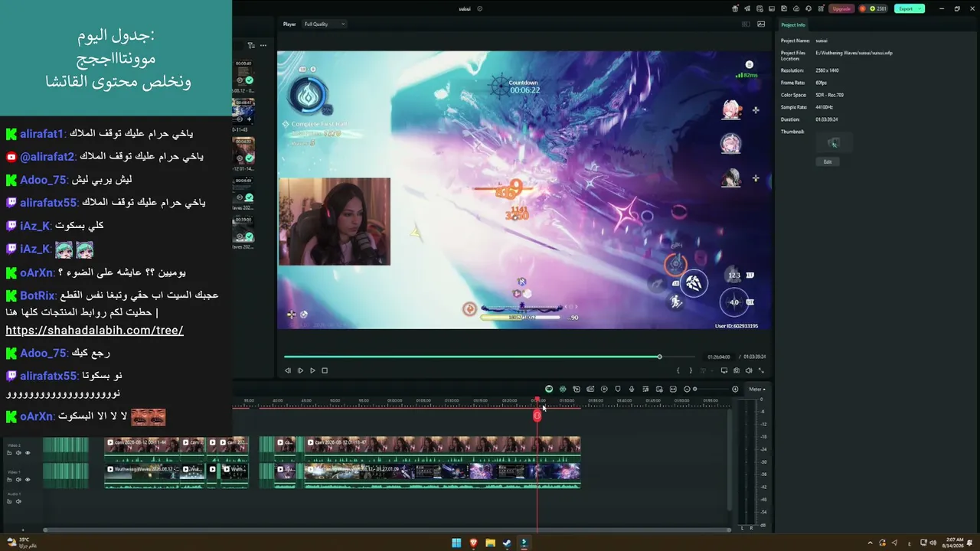
Task: Adjust the timeline zoom slider
Action: tap(694, 389)
